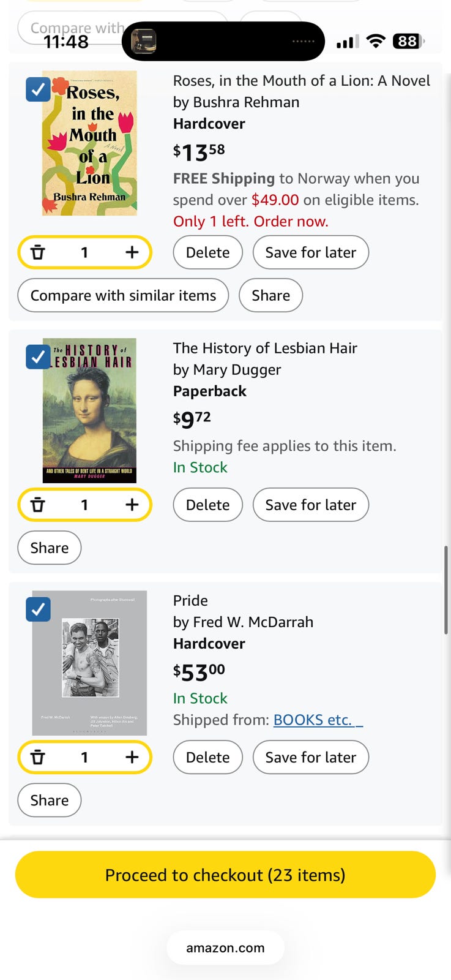Tap trash icon for Pride hardcover

38,757
